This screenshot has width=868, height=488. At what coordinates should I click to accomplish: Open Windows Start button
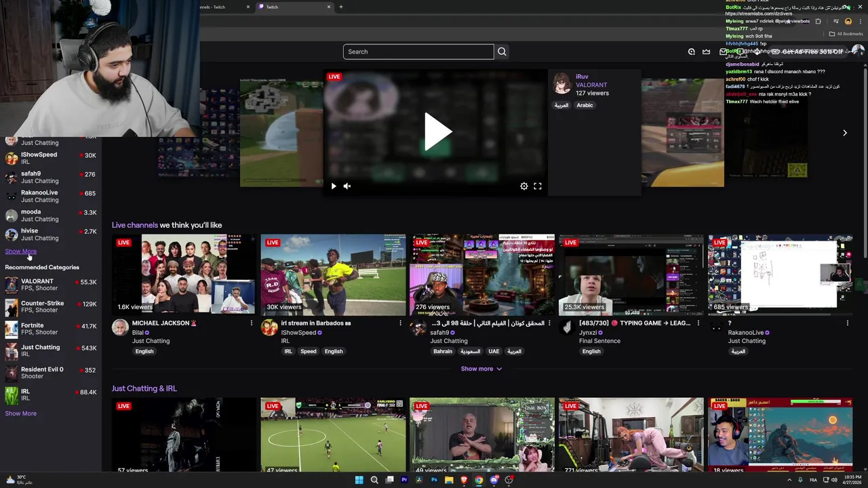pyautogui.click(x=359, y=480)
